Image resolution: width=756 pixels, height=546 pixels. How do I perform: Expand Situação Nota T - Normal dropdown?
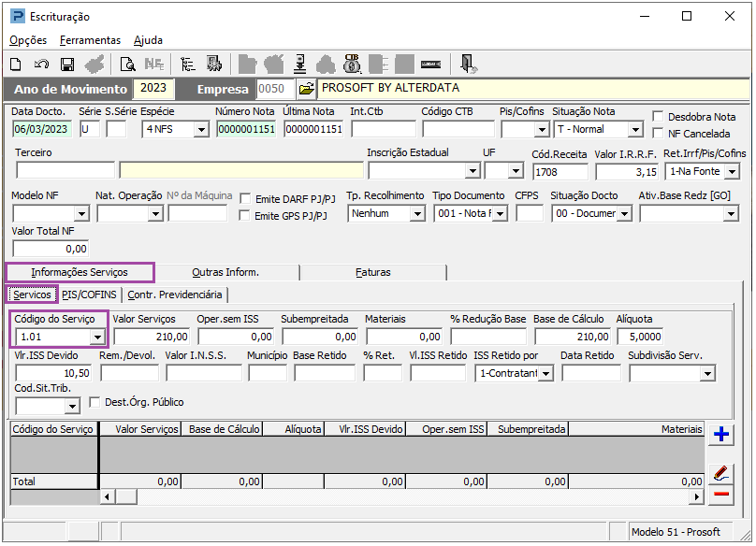[635, 130]
